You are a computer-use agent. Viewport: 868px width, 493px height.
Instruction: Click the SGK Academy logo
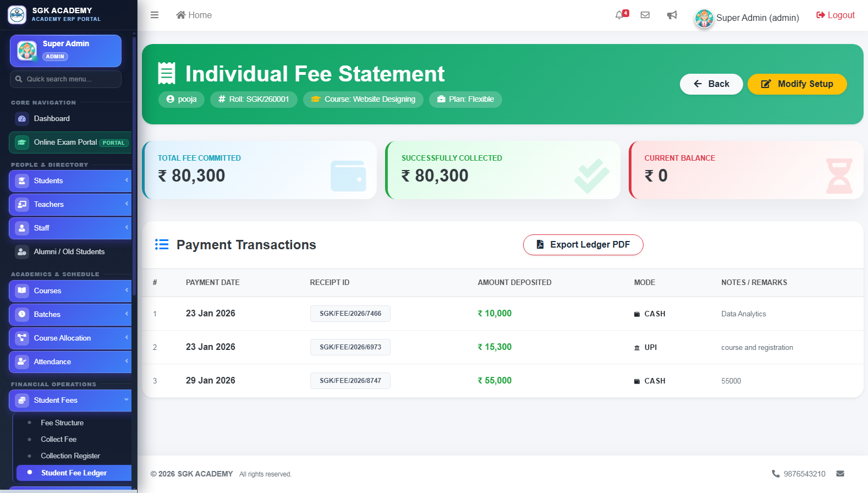(17, 15)
